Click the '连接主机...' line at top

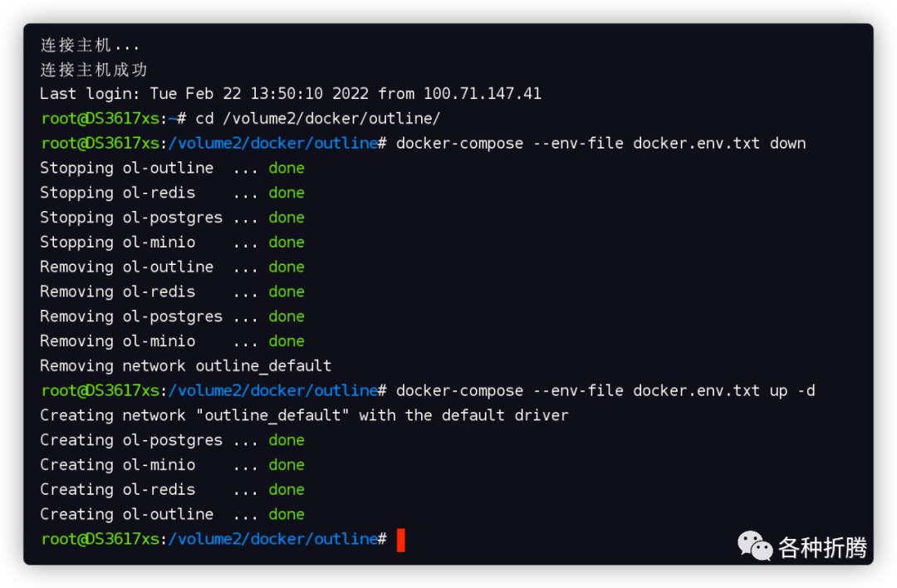pyautogui.click(x=89, y=45)
